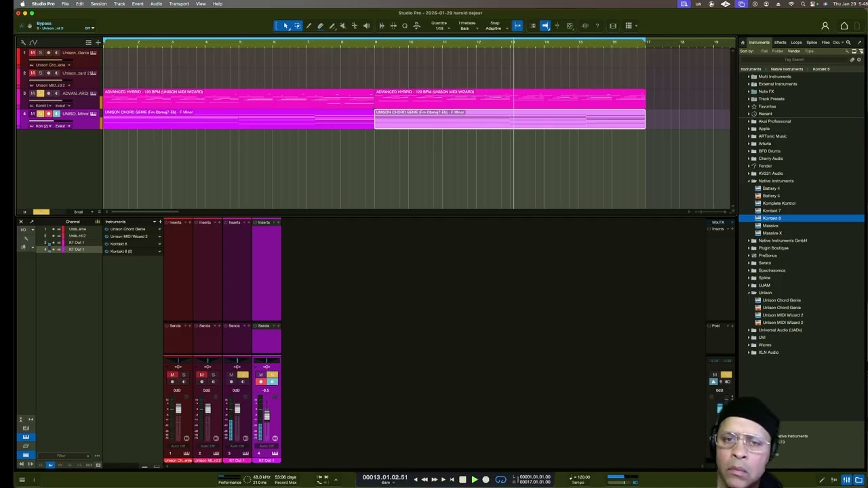Toggle the Loop button in the transport
The image size is (868, 488).
(x=500, y=479)
